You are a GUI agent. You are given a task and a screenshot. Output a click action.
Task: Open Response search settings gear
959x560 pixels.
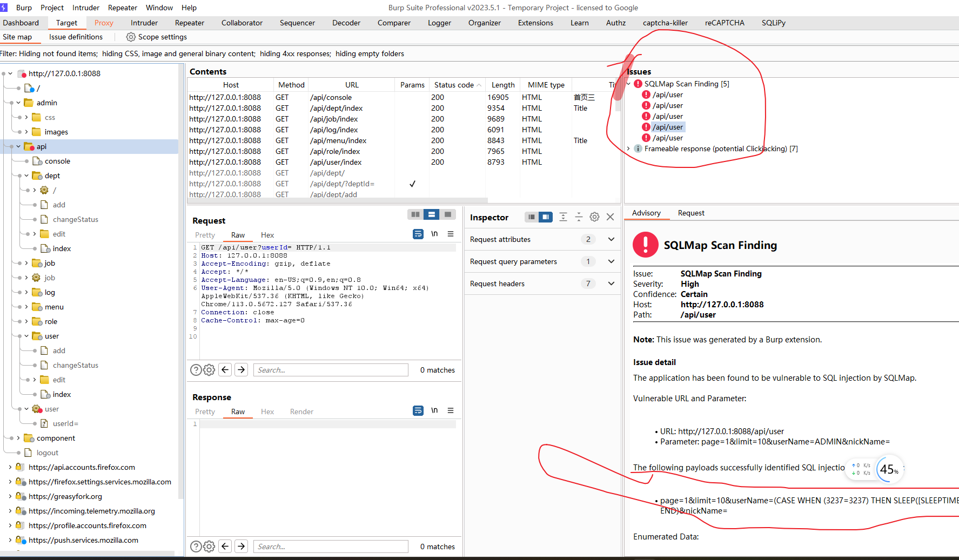209,546
